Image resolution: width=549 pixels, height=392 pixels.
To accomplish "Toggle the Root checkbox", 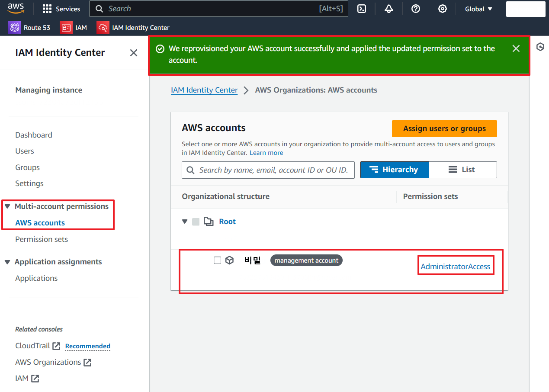I will coord(196,222).
